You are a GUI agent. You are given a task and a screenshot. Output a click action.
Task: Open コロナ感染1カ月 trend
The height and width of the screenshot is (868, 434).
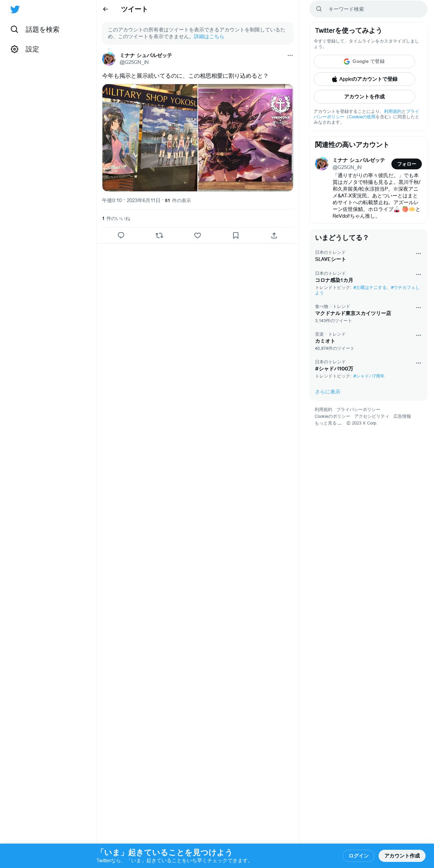coord(334,280)
